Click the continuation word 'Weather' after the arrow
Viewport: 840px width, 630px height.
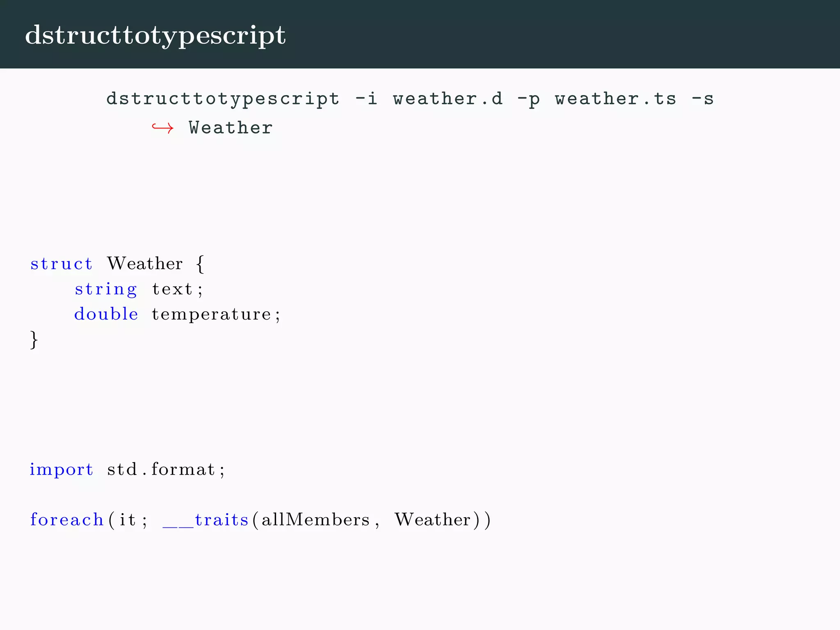pyautogui.click(x=231, y=128)
